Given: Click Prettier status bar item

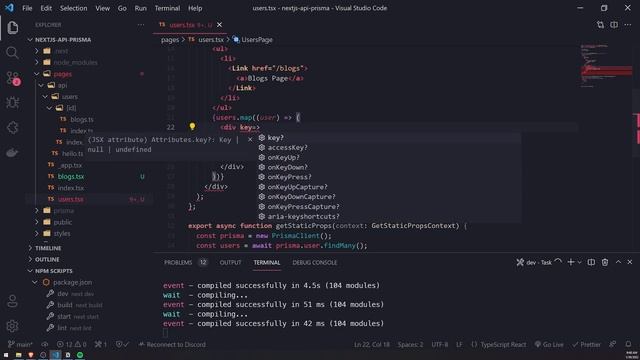Looking at the screenshot, I should (586, 344).
